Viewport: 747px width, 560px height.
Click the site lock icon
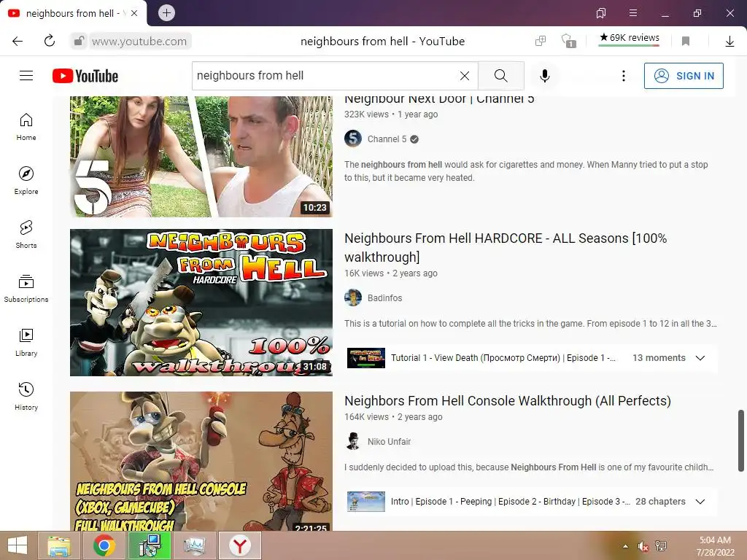click(x=79, y=42)
